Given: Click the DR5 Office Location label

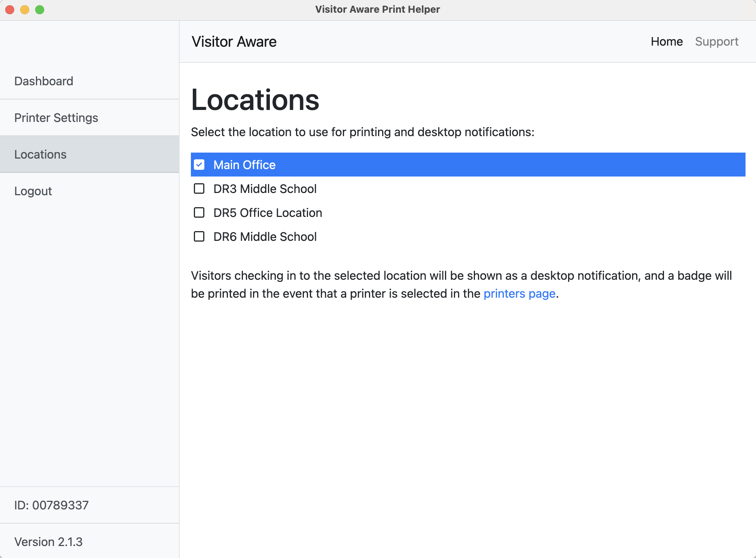Looking at the screenshot, I should [268, 213].
